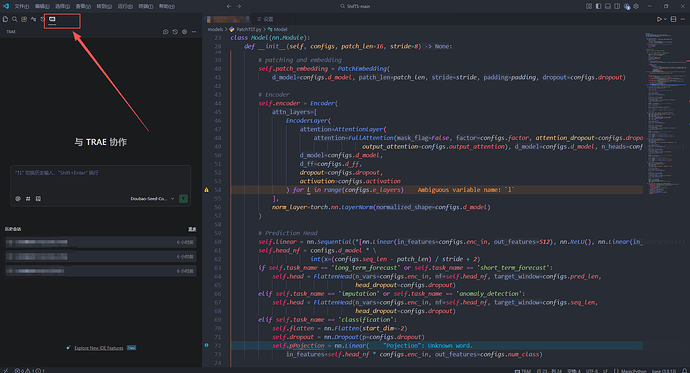
Task: Split the editor with split icon
Action: pyautogui.click(x=673, y=19)
